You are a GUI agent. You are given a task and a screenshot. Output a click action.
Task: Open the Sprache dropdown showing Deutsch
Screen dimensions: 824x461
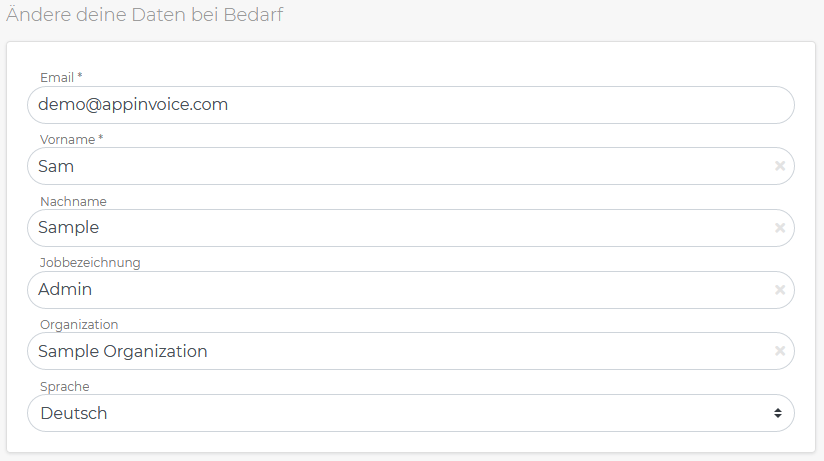410,413
